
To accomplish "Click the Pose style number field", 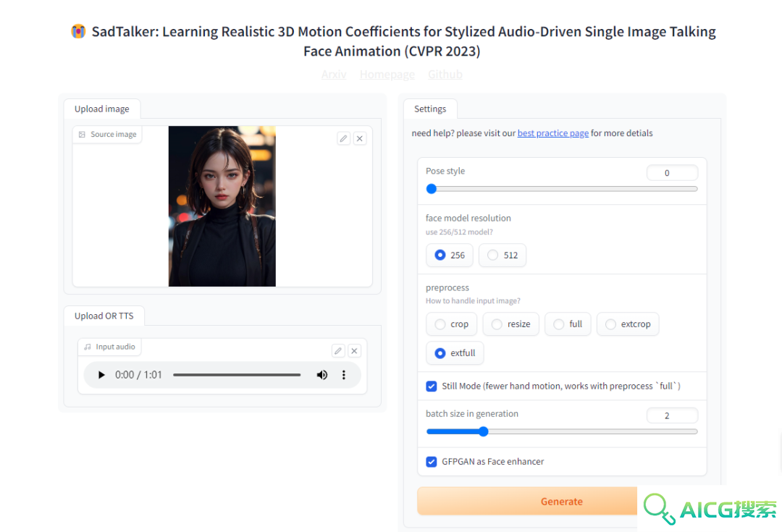I will tap(672, 173).
